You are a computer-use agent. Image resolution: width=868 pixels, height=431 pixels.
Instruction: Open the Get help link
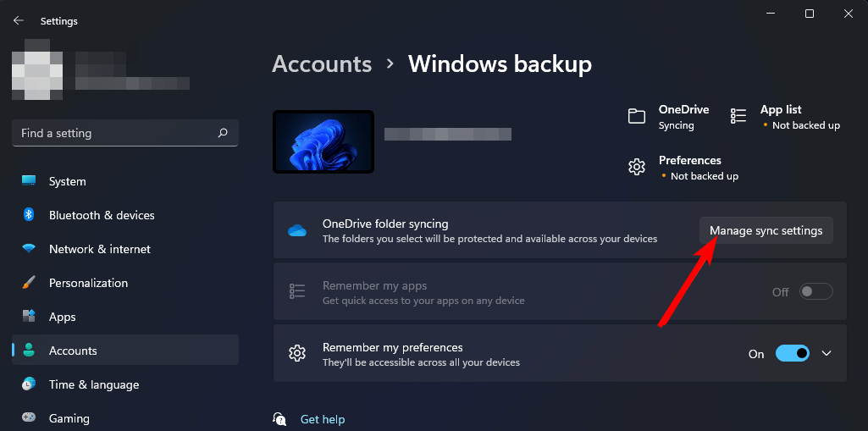coord(323,419)
